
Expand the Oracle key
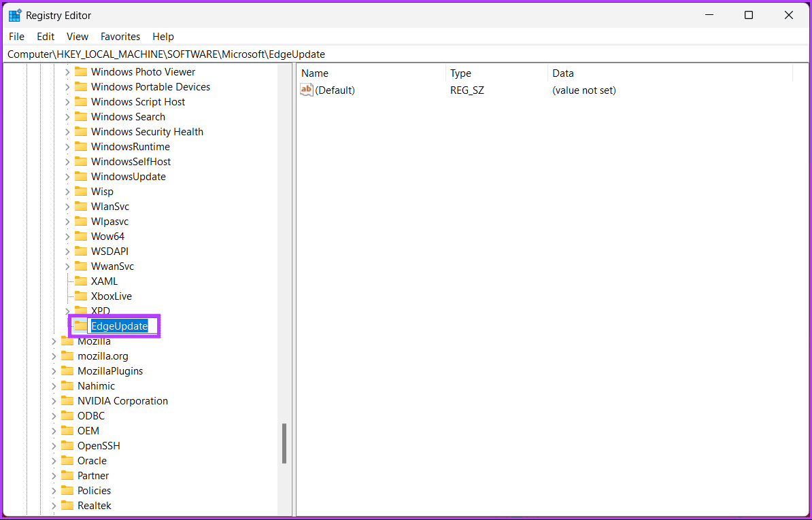click(x=54, y=461)
